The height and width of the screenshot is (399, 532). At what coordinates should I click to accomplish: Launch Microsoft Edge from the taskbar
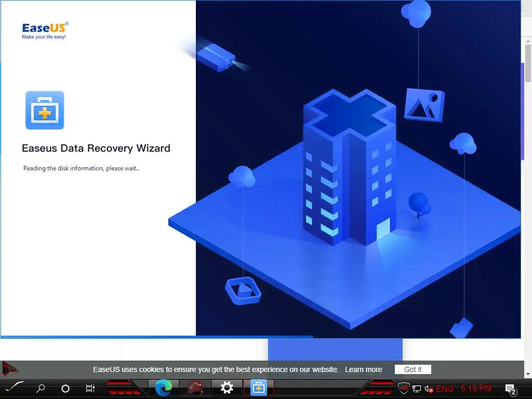pyautogui.click(x=164, y=388)
